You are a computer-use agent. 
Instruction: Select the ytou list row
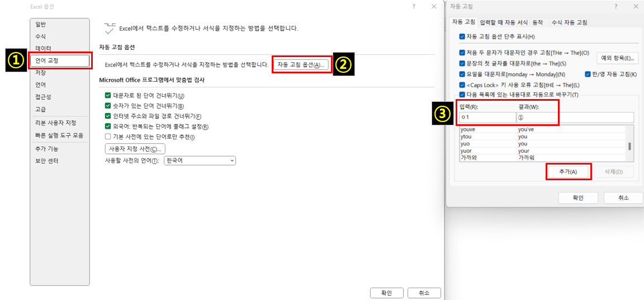click(542, 137)
